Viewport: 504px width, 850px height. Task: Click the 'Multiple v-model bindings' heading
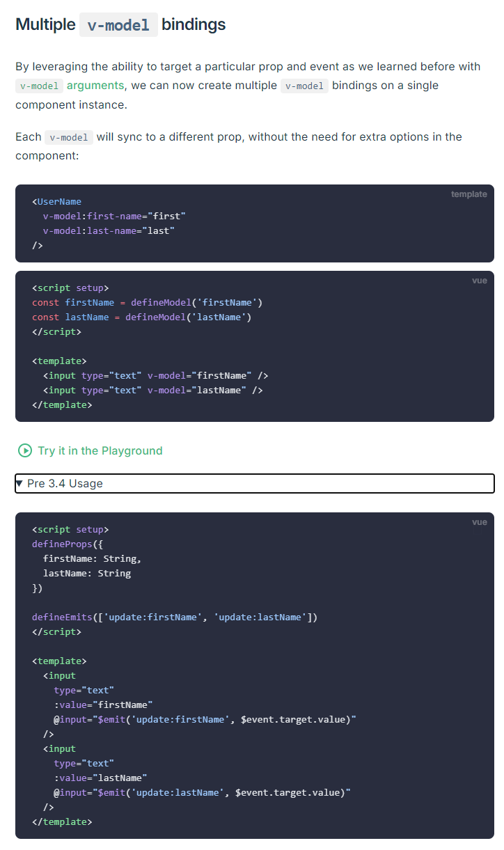[120, 24]
